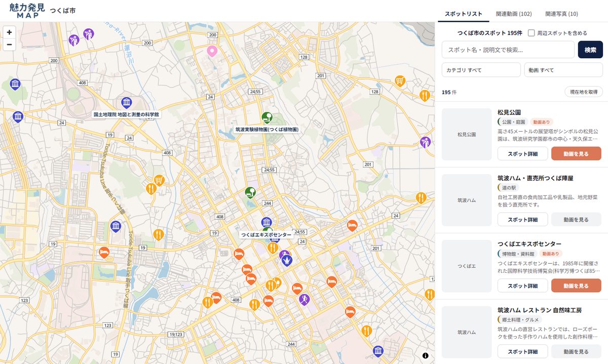The image size is (608, 364).
Task: Click the 検索 search button
Action: (590, 50)
